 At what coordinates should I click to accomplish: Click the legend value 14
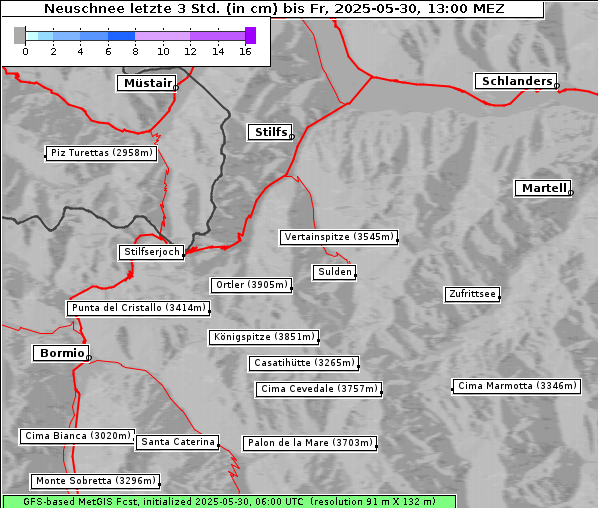point(218,51)
